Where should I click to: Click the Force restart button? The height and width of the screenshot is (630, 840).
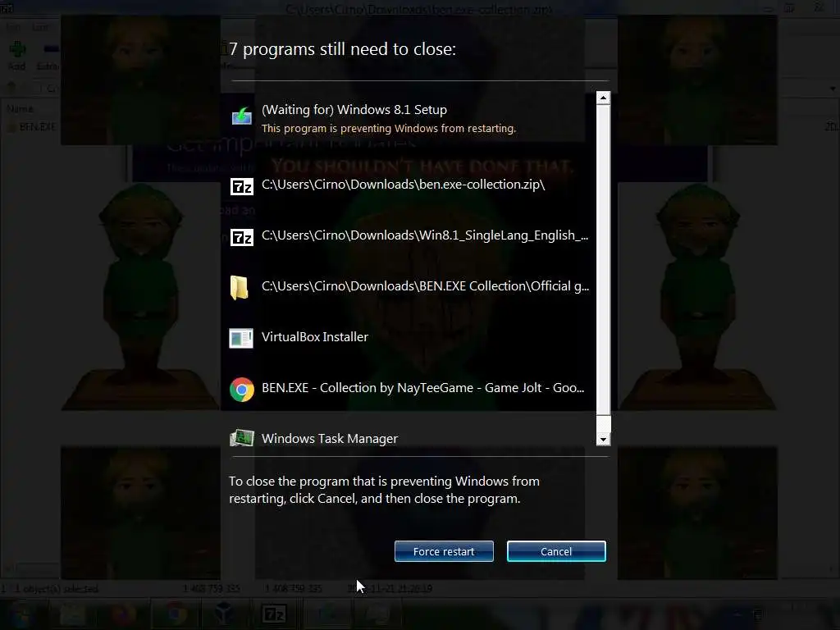pos(444,551)
